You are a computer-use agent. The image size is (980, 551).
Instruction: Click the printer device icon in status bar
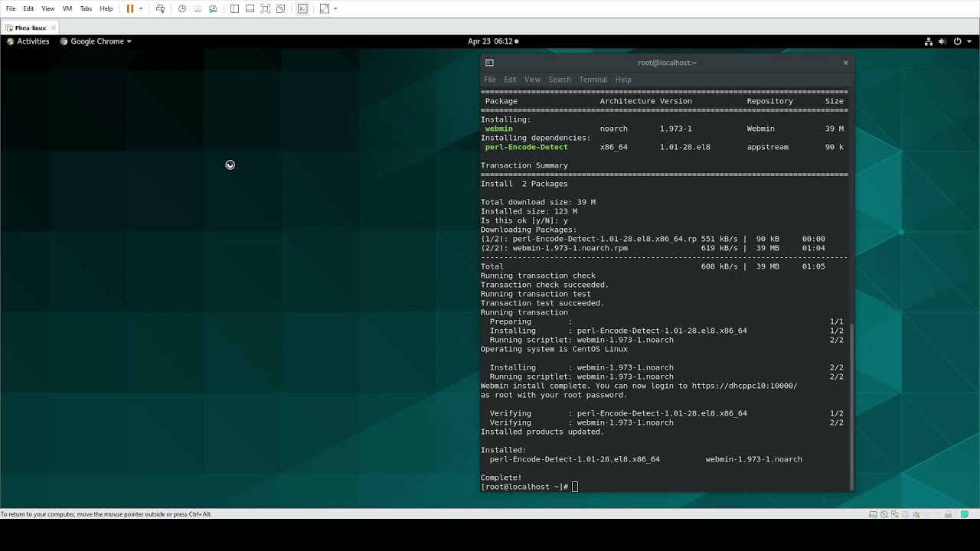click(x=906, y=514)
